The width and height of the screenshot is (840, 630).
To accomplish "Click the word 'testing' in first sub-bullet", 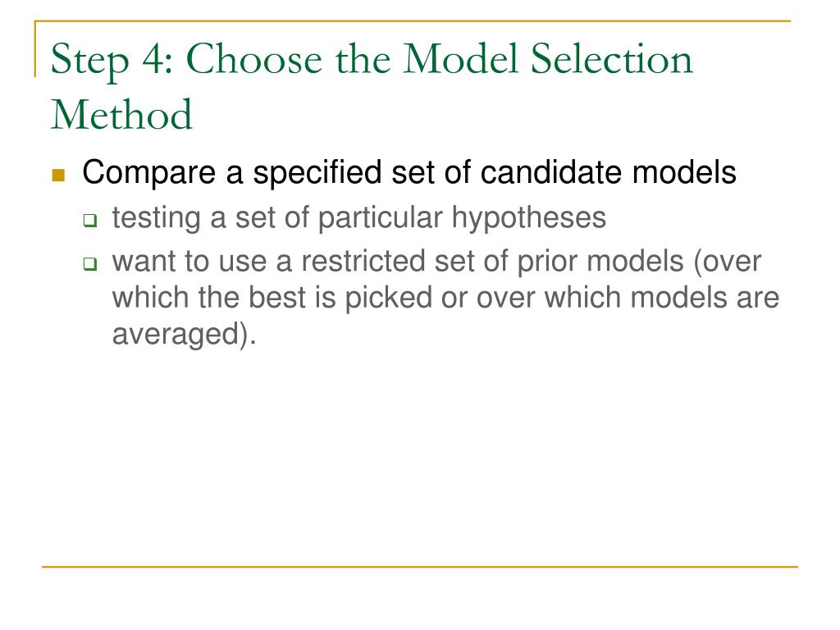I will pyautogui.click(x=157, y=218).
